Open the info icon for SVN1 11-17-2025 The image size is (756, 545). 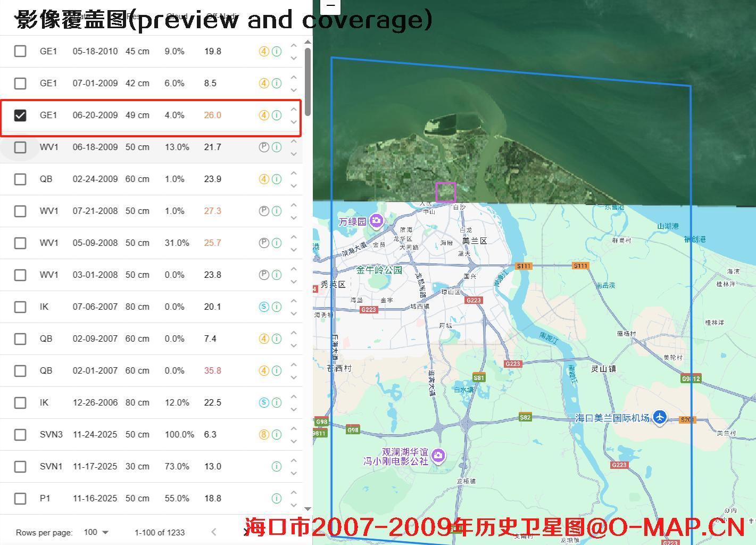pos(276,466)
